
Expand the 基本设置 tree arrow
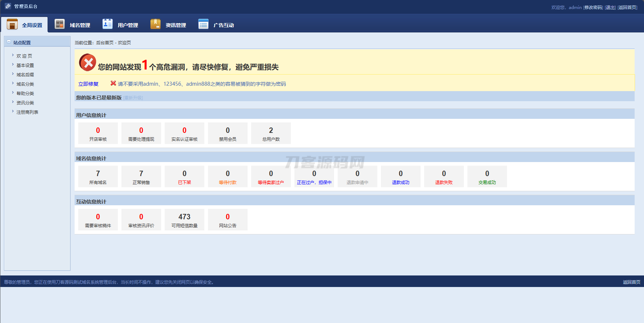pyautogui.click(x=13, y=65)
